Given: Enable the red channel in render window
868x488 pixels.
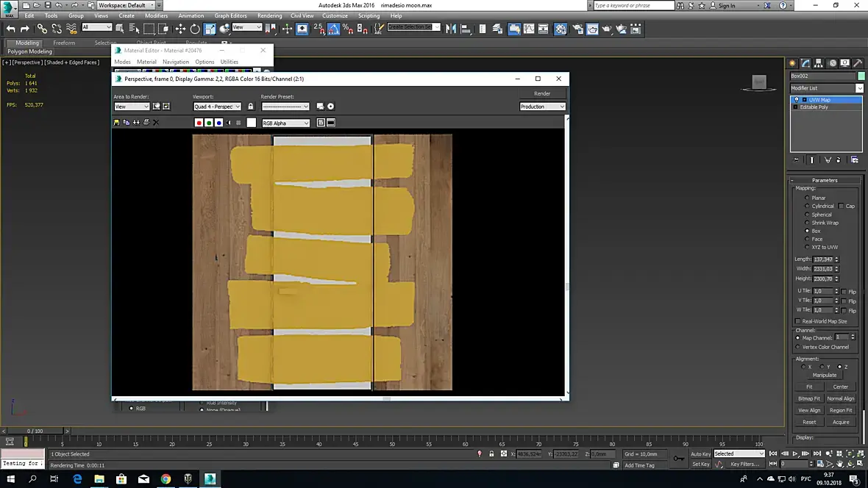Looking at the screenshot, I should (x=199, y=123).
